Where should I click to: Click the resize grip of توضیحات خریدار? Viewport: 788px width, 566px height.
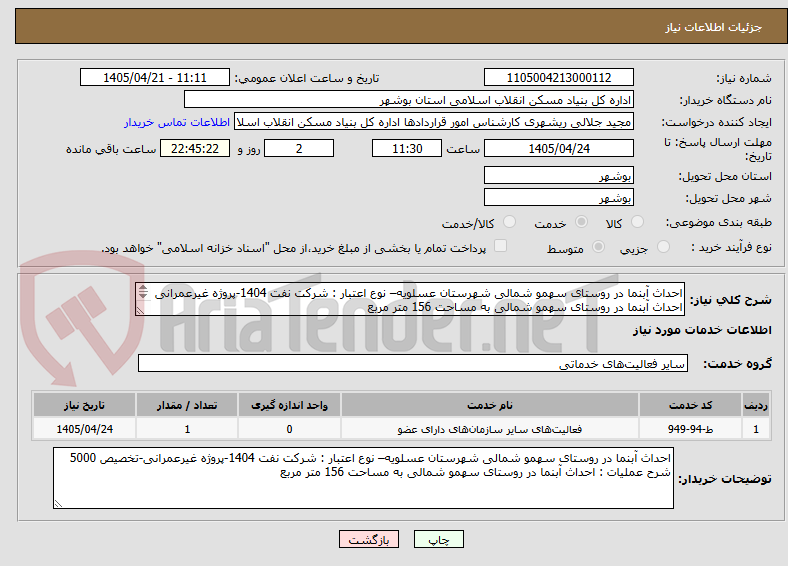[x=58, y=503]
